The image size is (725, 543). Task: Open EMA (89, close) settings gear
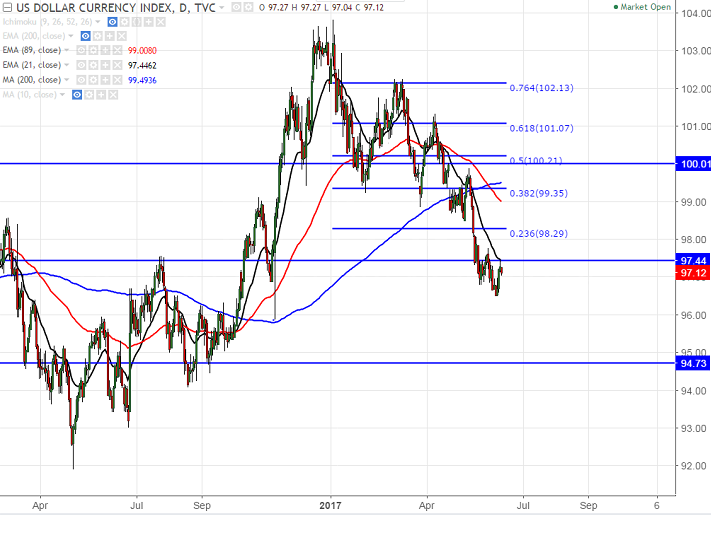[x=93, y=50]
